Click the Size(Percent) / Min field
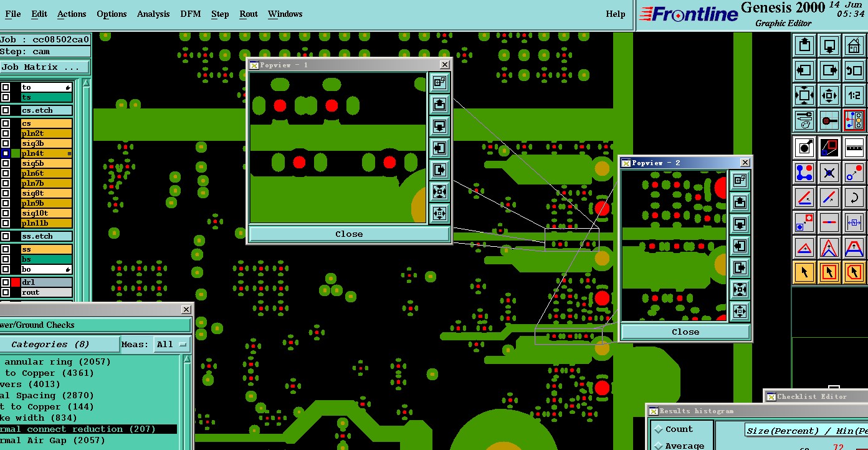 pyautogui.click(x=806, y=430)
